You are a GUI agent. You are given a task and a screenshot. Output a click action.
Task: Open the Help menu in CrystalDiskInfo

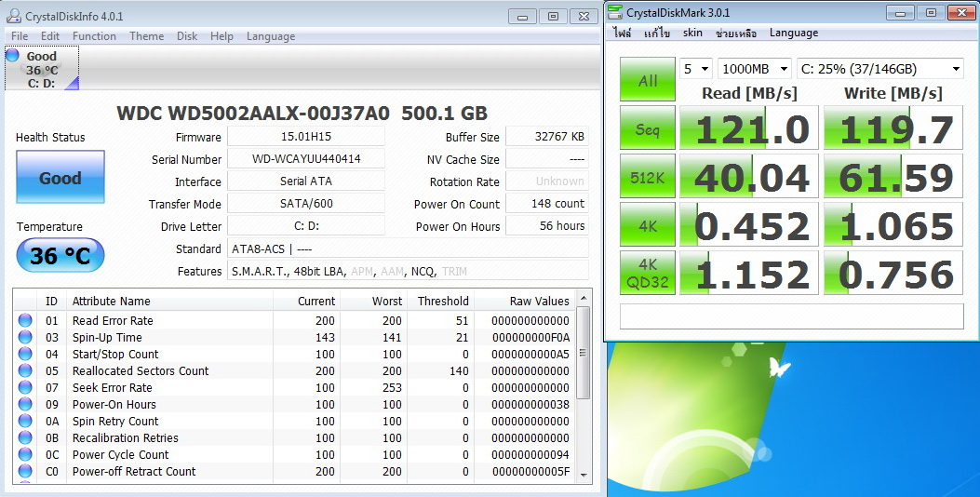pos(222,36)
